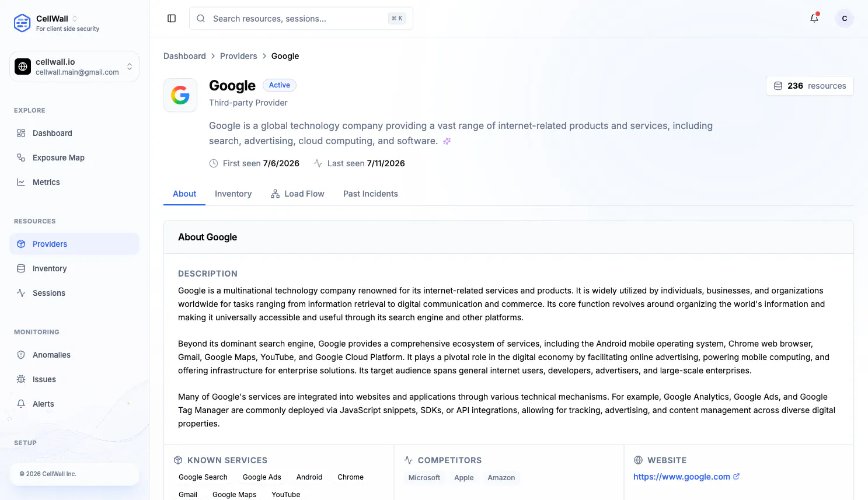Click the Gmail service tag
868x500 pixels.
coord(188,495)
